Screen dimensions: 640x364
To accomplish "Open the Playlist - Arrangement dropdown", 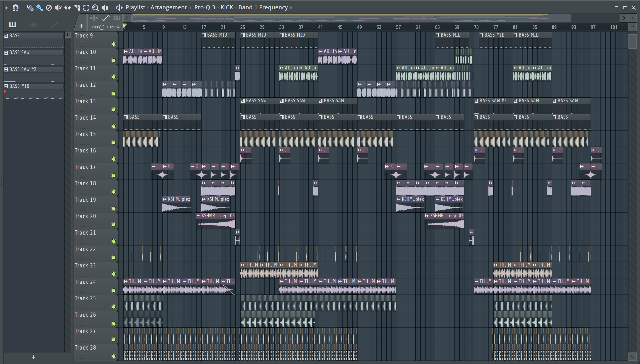I will pos(156,8).
